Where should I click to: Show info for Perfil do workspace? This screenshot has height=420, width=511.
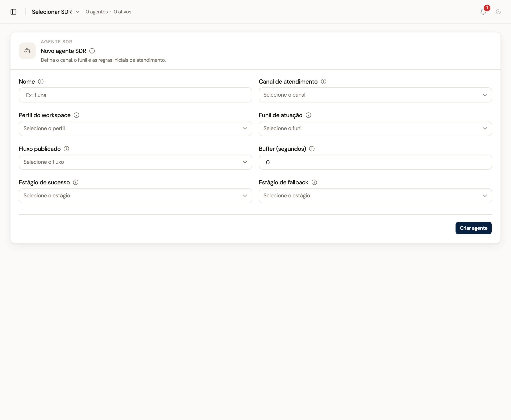click(x=76, y=115)
